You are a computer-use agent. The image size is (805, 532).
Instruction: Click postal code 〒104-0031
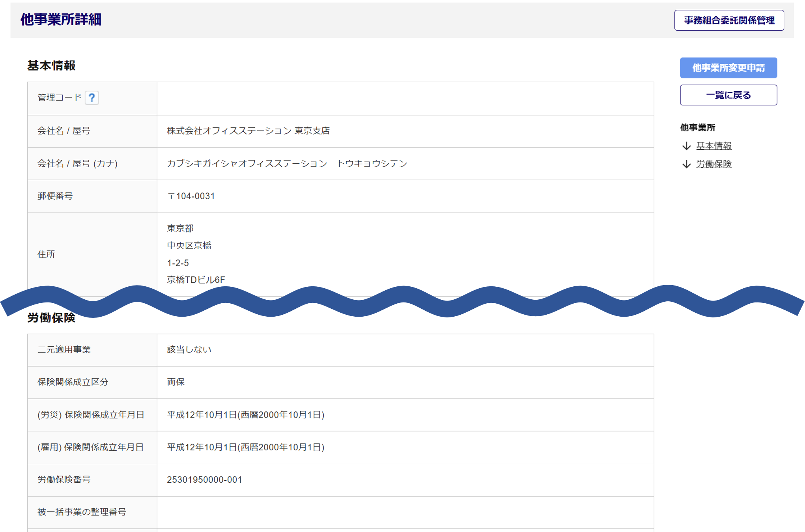[191, 196]
